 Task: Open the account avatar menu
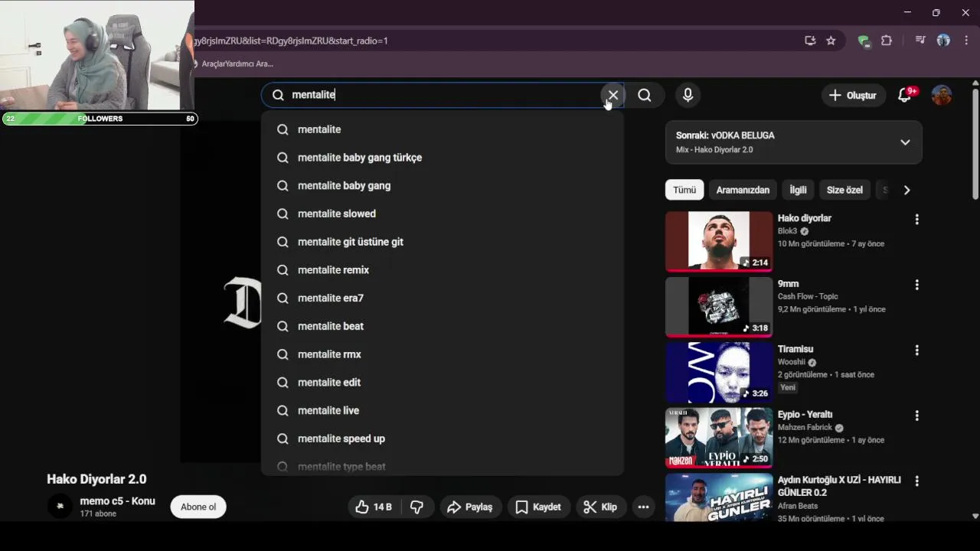pos(942,95)
